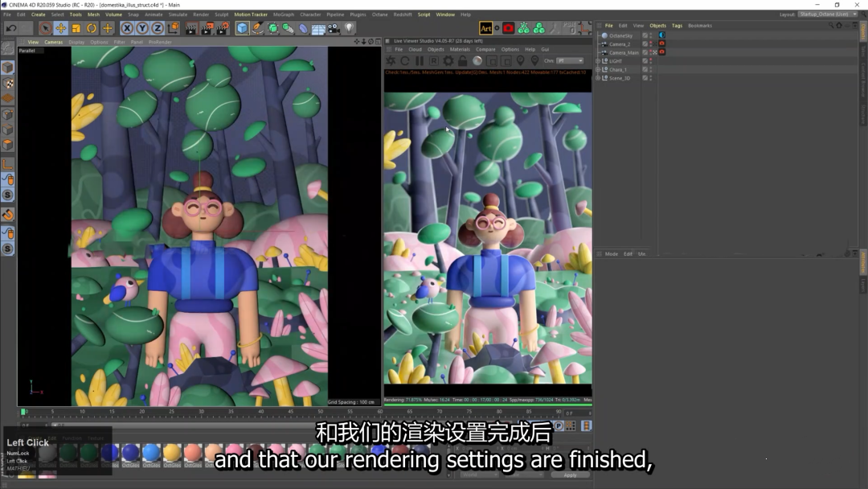Image resolution: width=868 pixels, height=489 pixels.
Task: Open the Spline Pen tool
Action: coord(257,28)
